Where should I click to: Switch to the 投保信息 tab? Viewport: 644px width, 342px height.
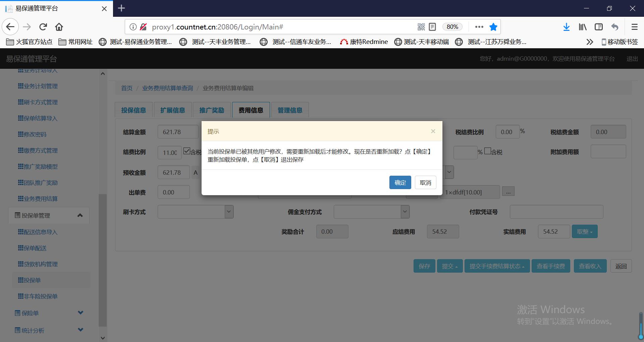tap(133, 110)
